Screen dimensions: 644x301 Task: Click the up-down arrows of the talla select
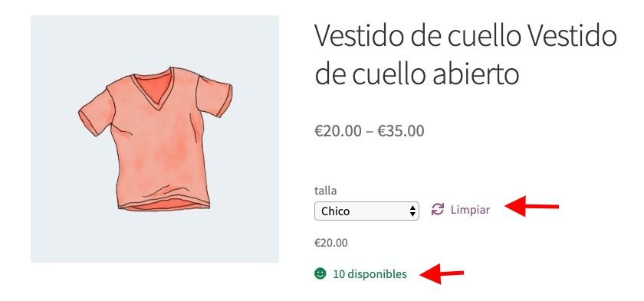(412, 211)
